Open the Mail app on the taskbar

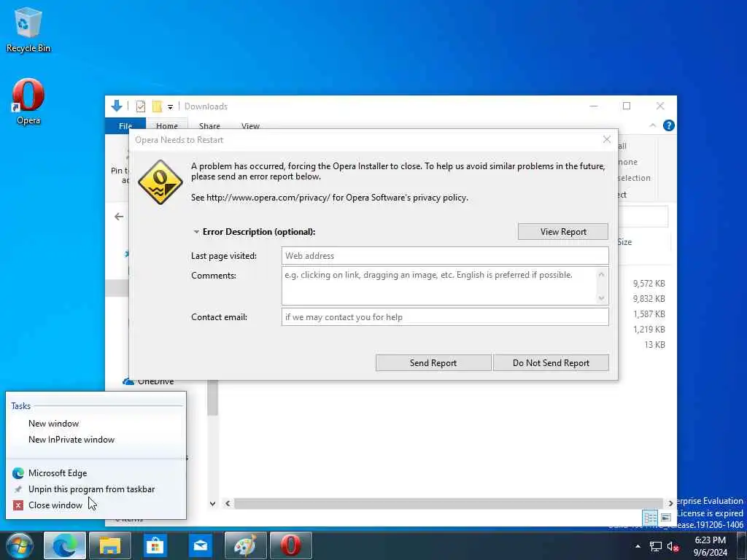tap(201, 545)
